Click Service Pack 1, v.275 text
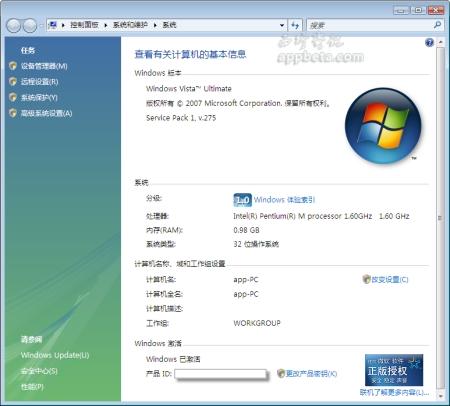Viewport: 450px width, 406px height. (x=181, y=118)
